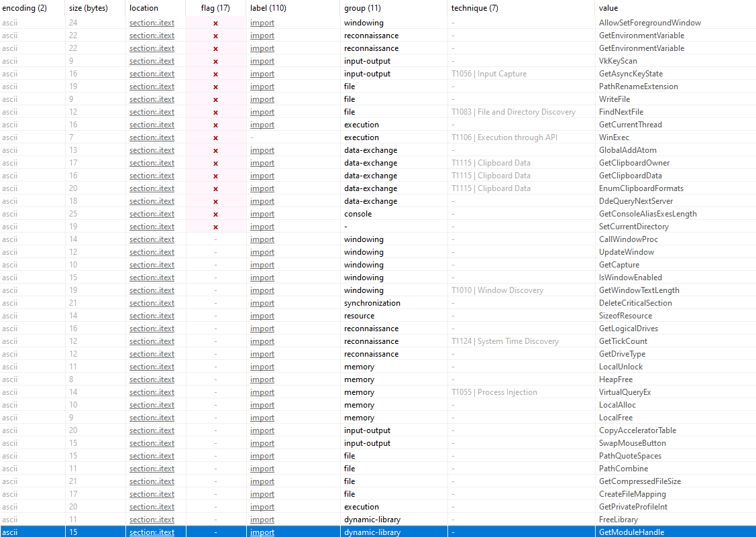
Task: Click the red flag in the DdeQueryNextServer row
Action: [215, 202]
